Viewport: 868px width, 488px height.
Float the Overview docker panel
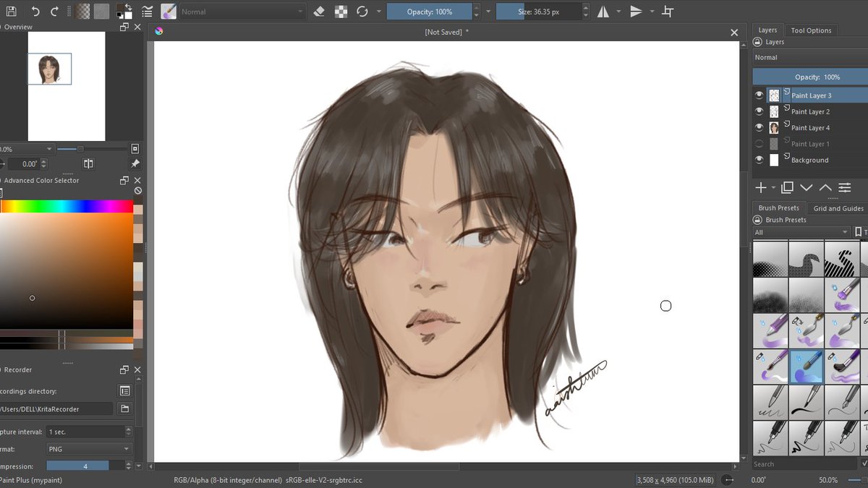point(124,27)
